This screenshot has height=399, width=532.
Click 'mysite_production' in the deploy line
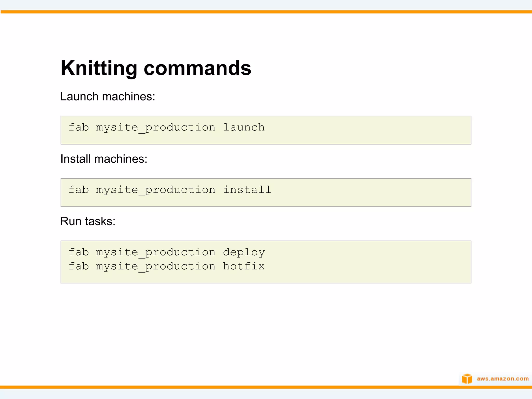(156, 252)
